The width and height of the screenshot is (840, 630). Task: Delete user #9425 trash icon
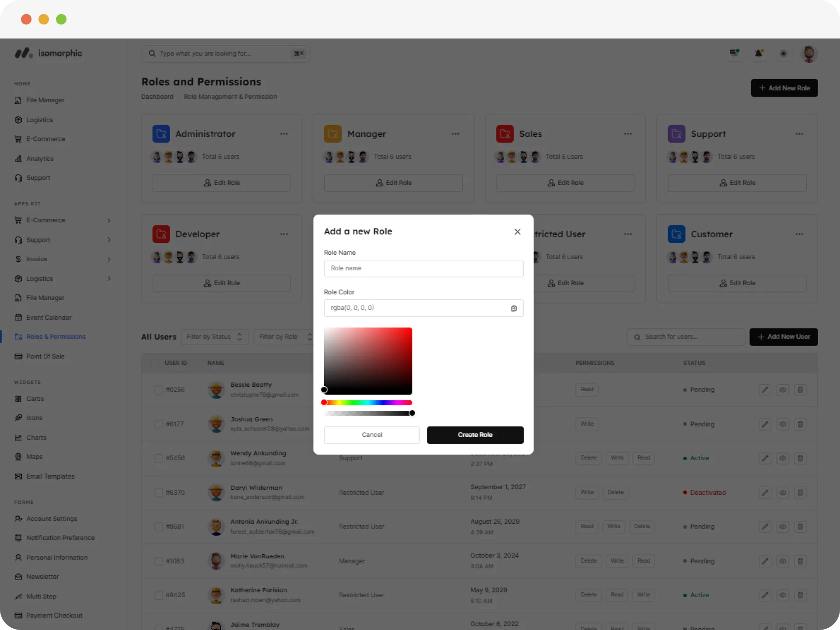coord(800,595)
